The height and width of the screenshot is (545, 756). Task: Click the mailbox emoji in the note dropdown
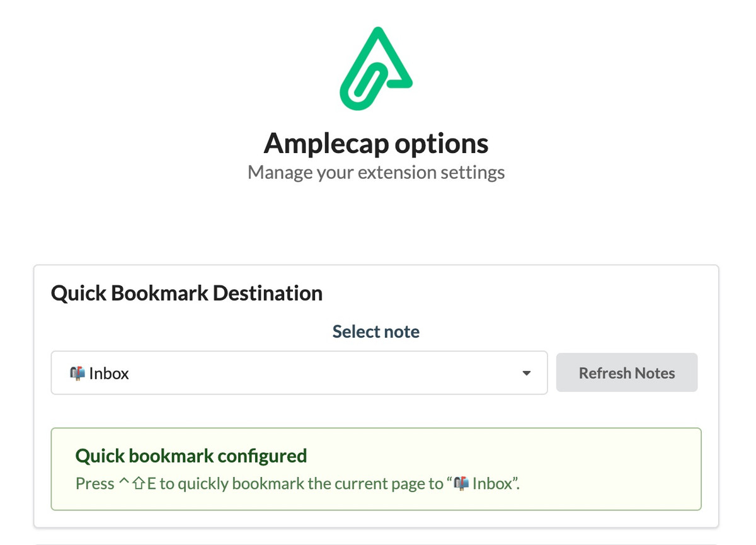click(77, 373)
